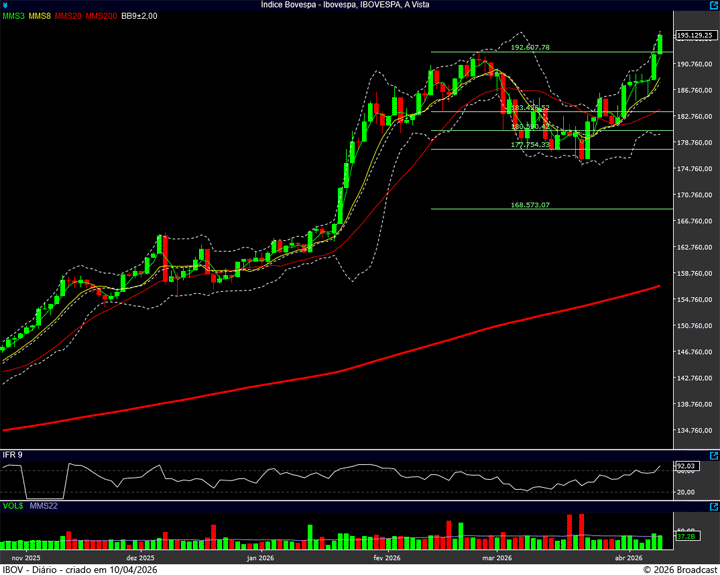Select the MMS3 indicator label

tap(14, 16)
